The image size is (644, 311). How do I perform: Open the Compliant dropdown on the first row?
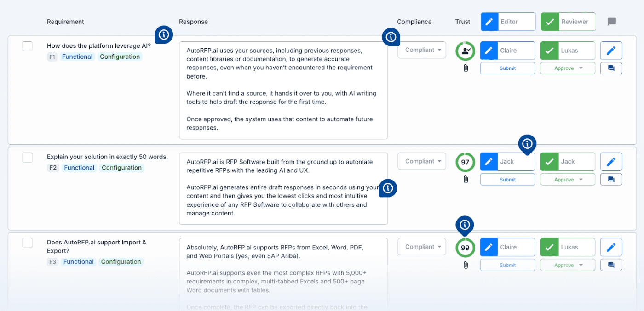click(421, 50)
